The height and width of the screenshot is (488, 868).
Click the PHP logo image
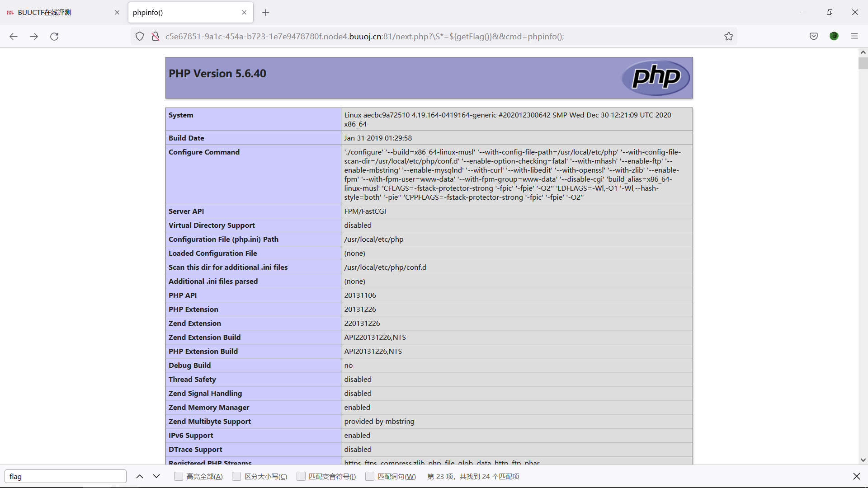click(656, 78)
